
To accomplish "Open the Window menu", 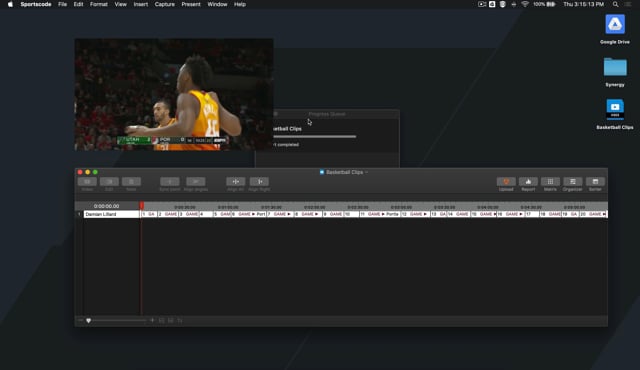I will [217, 4].
